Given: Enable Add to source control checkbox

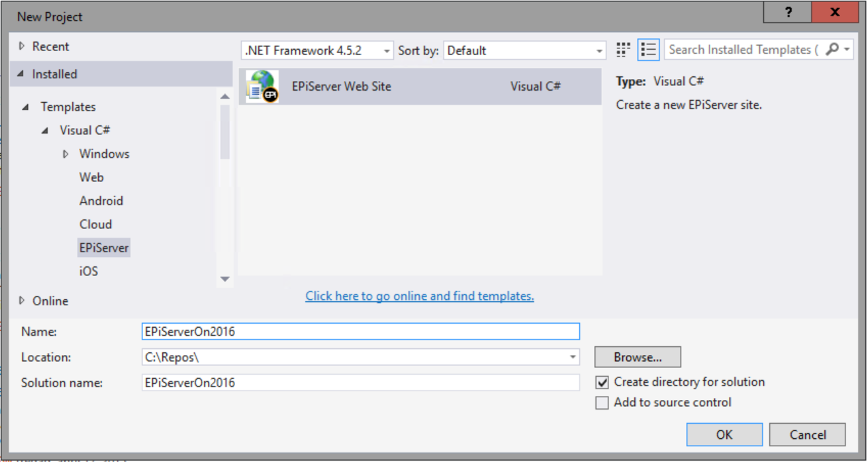Looking at the screenshot, I should (x=602, y=403).
